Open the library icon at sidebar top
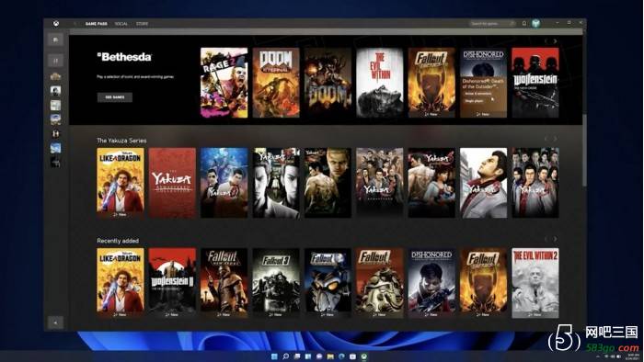The width and height of the screenshot is (644, 362). point(55,40)
